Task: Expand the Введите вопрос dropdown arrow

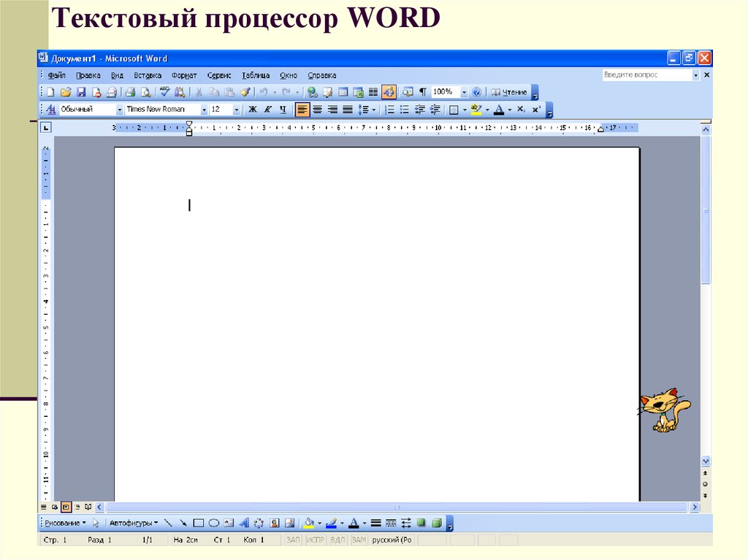Action: click(x=695, y=75)
